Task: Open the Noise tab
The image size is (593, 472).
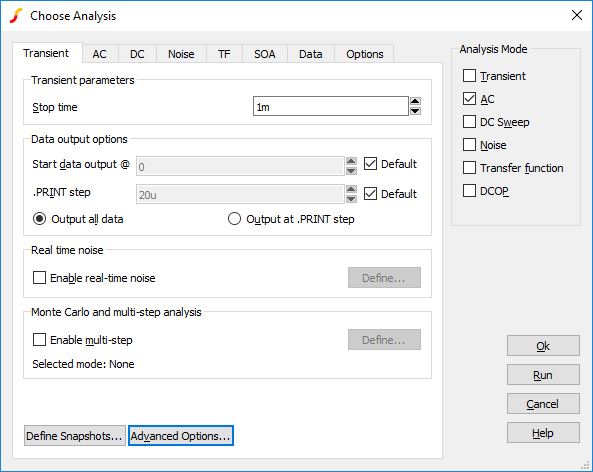Action: 181,54
